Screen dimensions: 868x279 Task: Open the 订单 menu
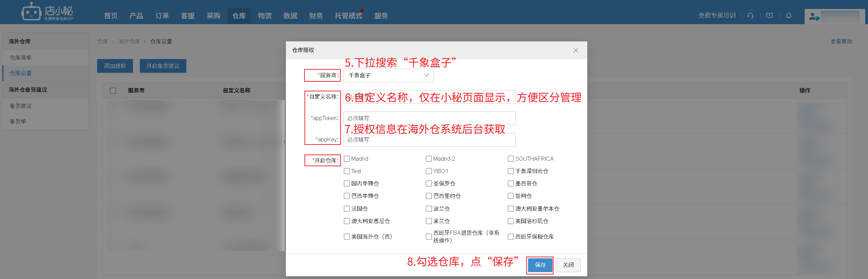coord(162,16)
